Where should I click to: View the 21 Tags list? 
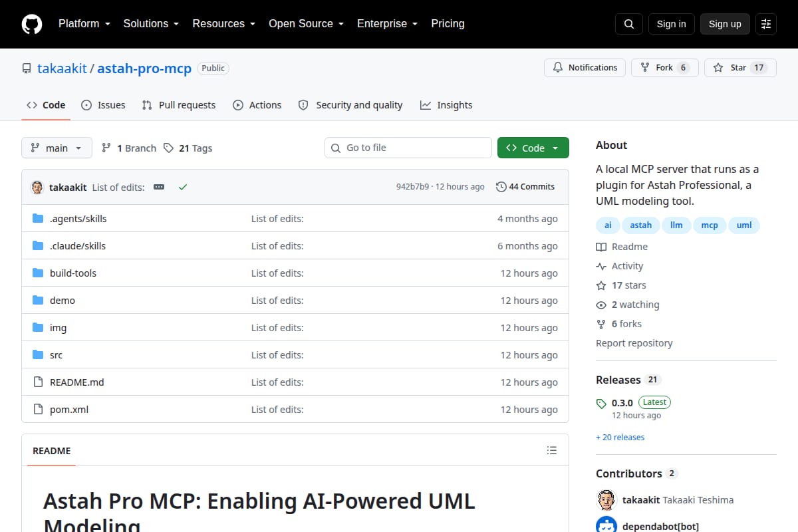(188, 148)
